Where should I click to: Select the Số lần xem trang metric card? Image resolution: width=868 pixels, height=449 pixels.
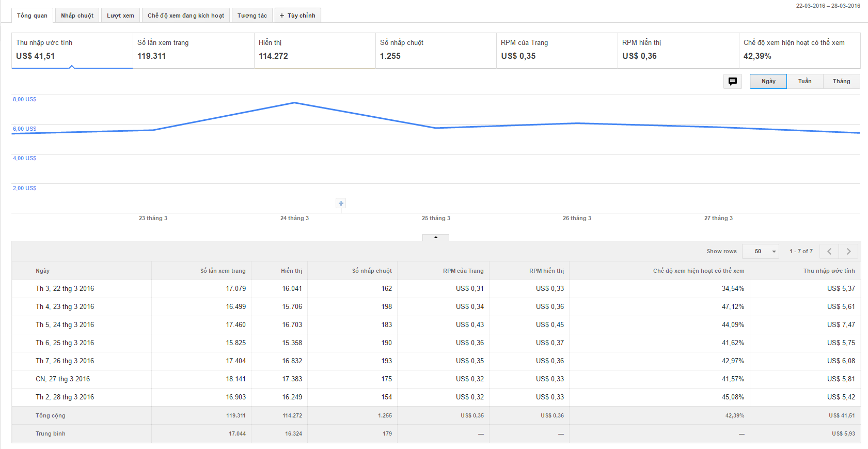point(193,50)
